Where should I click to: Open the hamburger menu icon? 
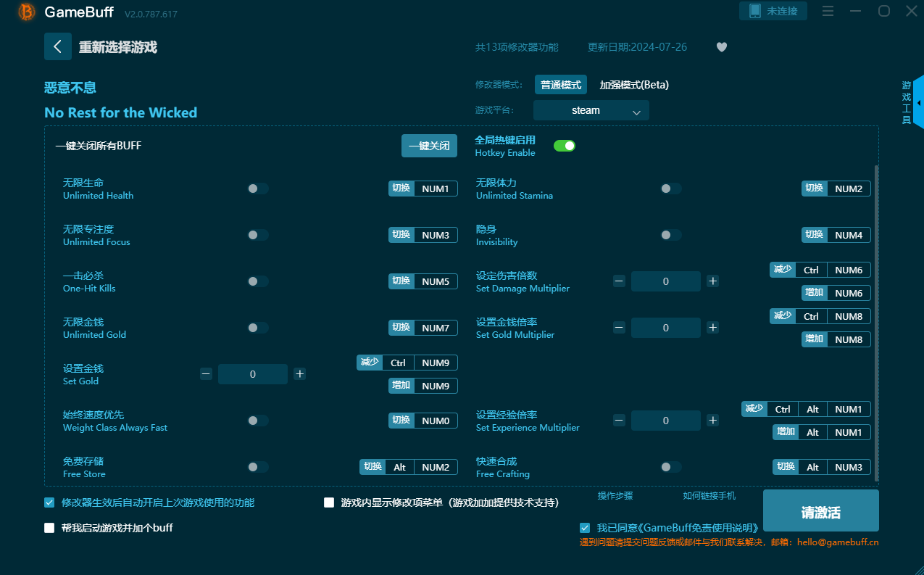828,11
